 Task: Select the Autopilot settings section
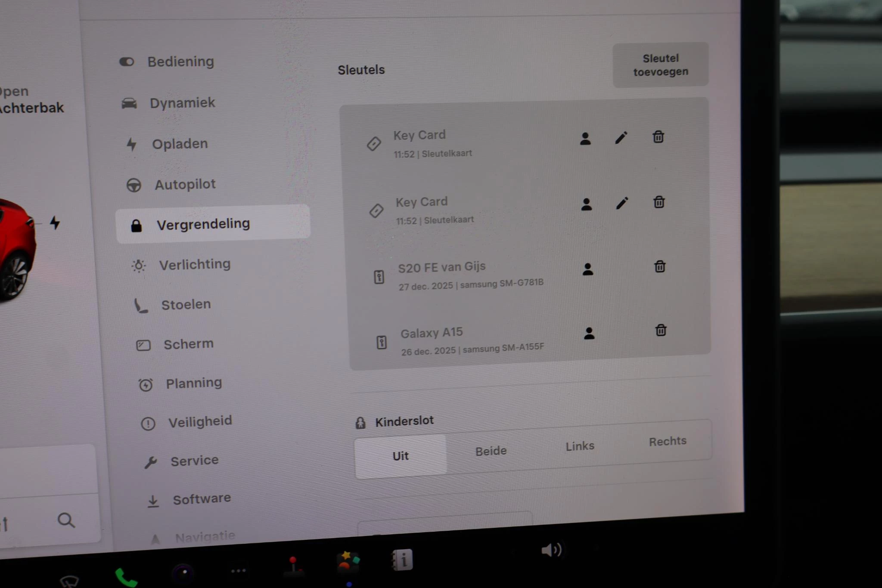click(185, 184)
